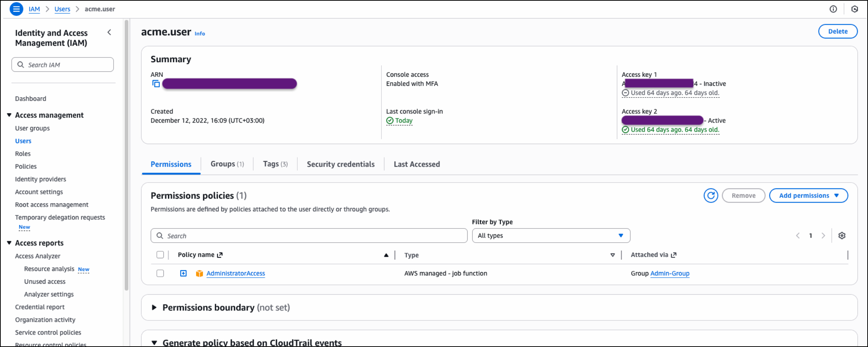Open the Groups tab

(x=227, y=164)
